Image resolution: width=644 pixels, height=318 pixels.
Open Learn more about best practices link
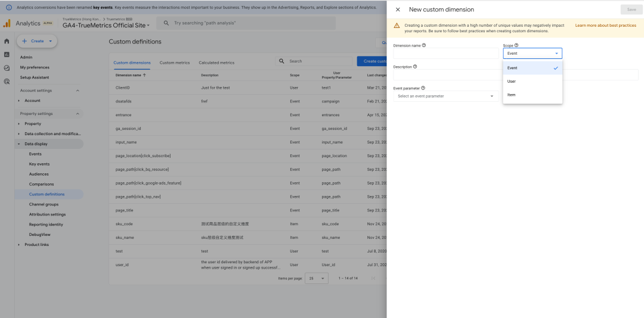(605, 26)
